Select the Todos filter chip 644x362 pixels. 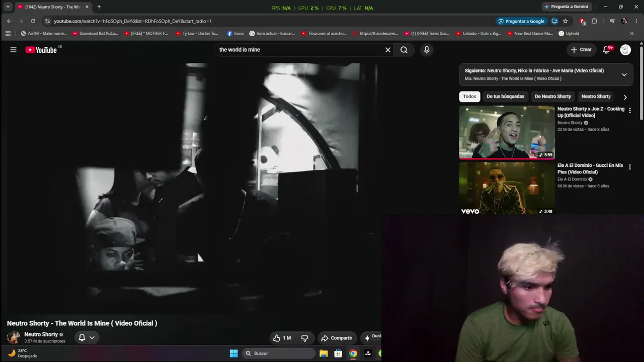pos(469,97)
